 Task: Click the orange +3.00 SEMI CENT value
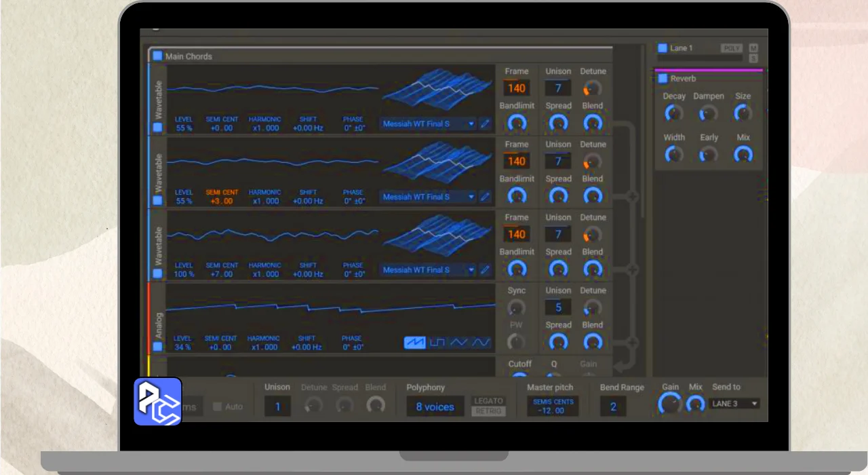coord(222,201)
